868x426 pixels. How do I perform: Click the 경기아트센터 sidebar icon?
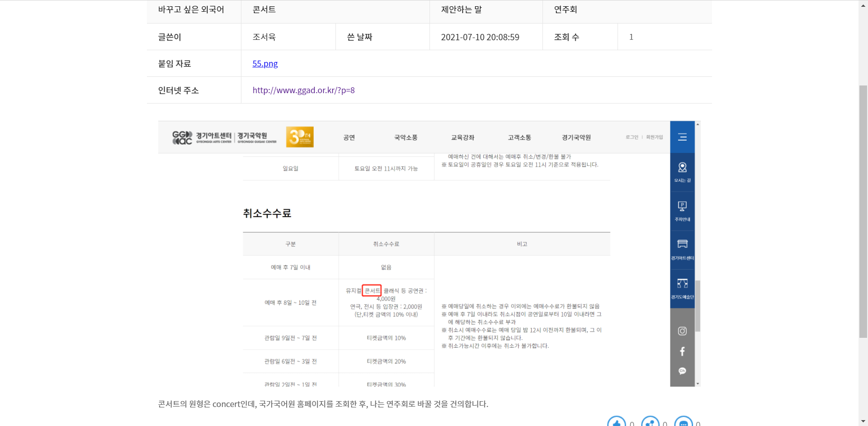(682, 244)
